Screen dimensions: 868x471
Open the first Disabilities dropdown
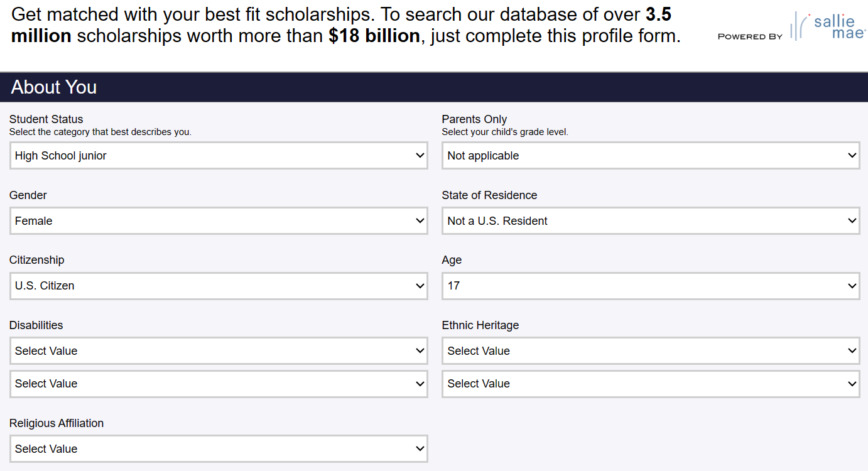pyautogui.click(x=219, y=350)
